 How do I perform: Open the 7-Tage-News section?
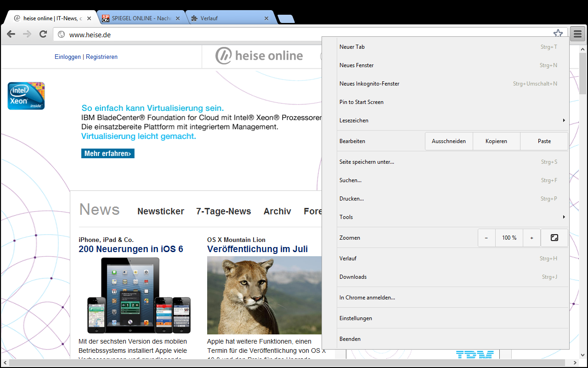coord(224,211)
